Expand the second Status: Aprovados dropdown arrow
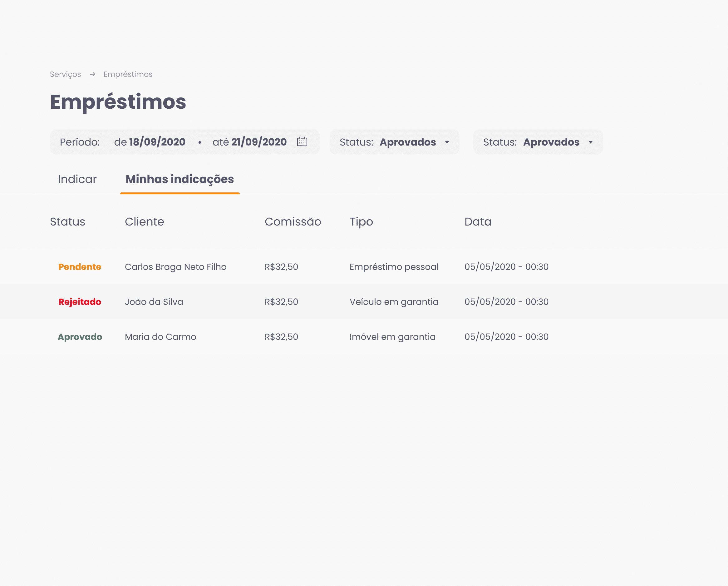 [591, 142]
